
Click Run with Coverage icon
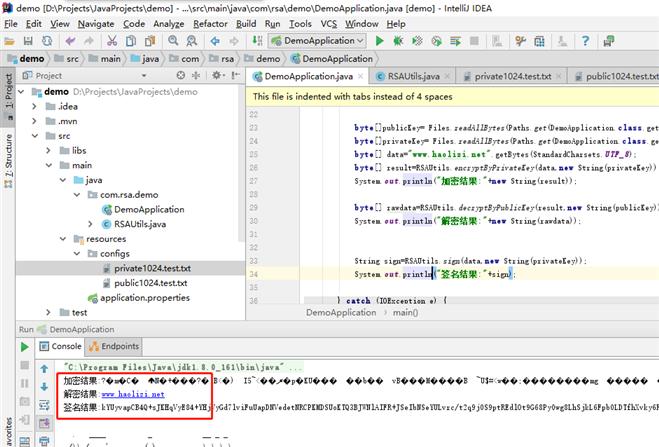(x=417, y=41)
